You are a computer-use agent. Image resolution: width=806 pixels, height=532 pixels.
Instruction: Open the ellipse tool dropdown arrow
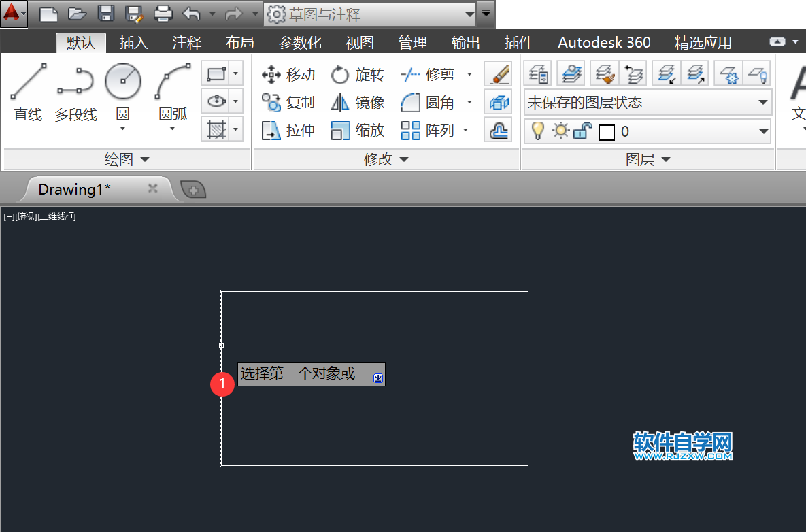tap(236, 102)
